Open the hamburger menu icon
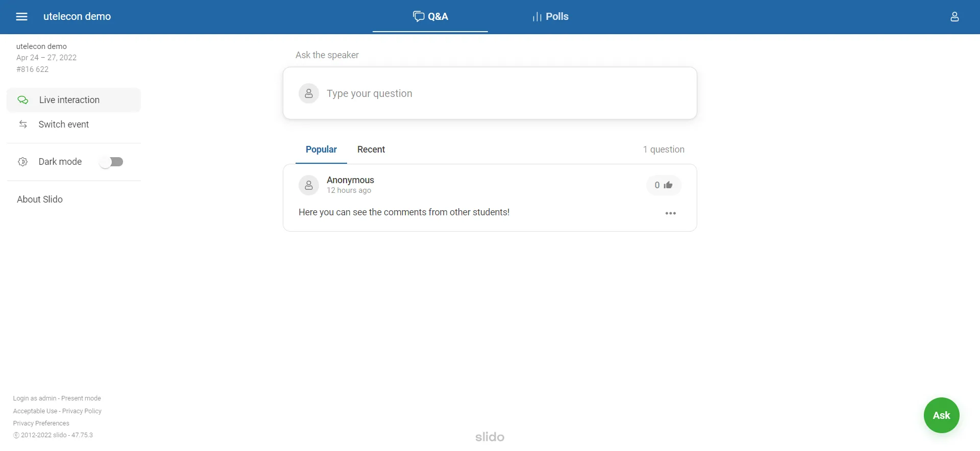 [x=21, y=17]
